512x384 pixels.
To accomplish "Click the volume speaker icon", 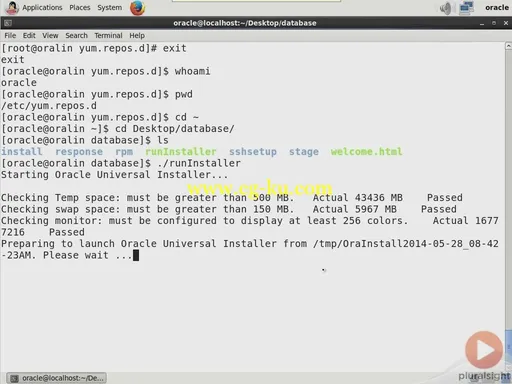I will click(x=445, y=8).
